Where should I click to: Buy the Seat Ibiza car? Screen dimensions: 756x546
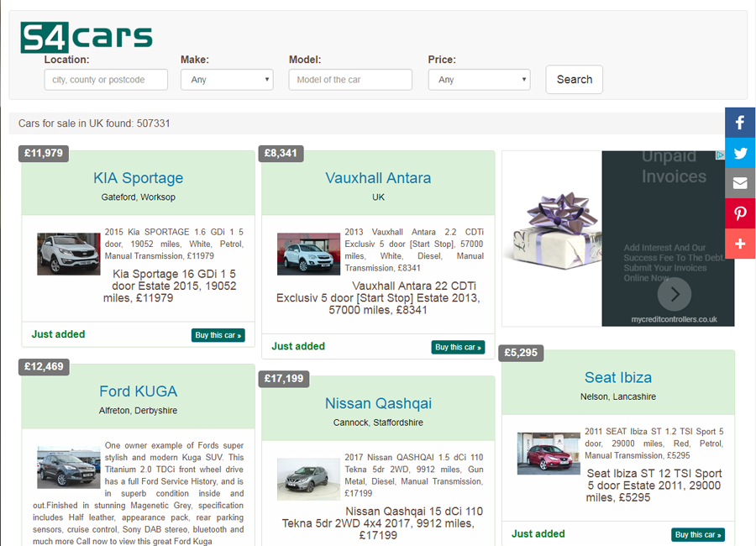697,535
